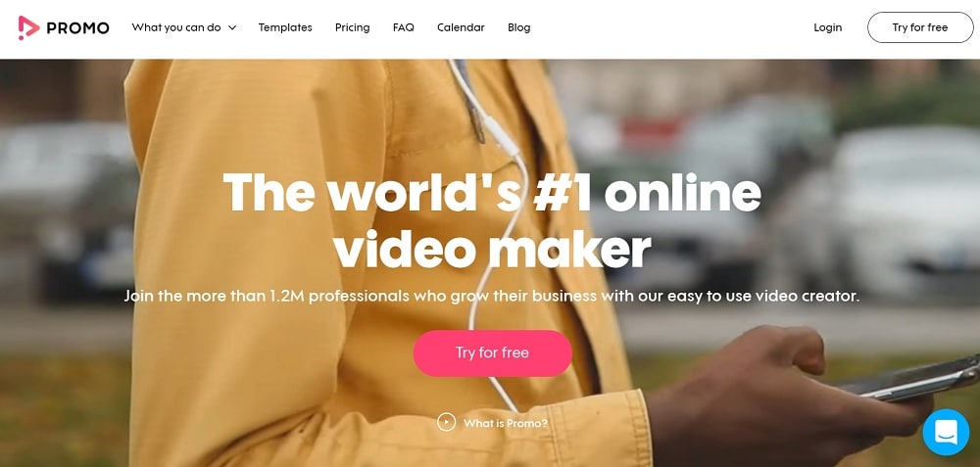Screen dimensions: 980x467
Task: Open the Calendar nav item
Action: pos(461,27)
